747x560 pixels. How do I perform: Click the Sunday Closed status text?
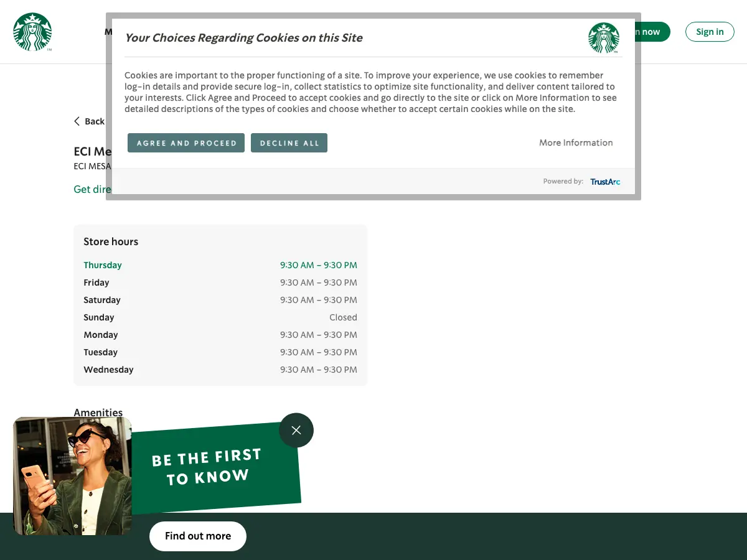344,317
